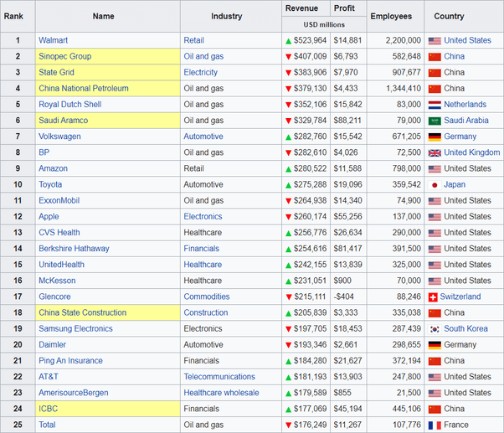Follow the Saudi Aramco company link
504x433 pixels.
(x=64, y=121)
